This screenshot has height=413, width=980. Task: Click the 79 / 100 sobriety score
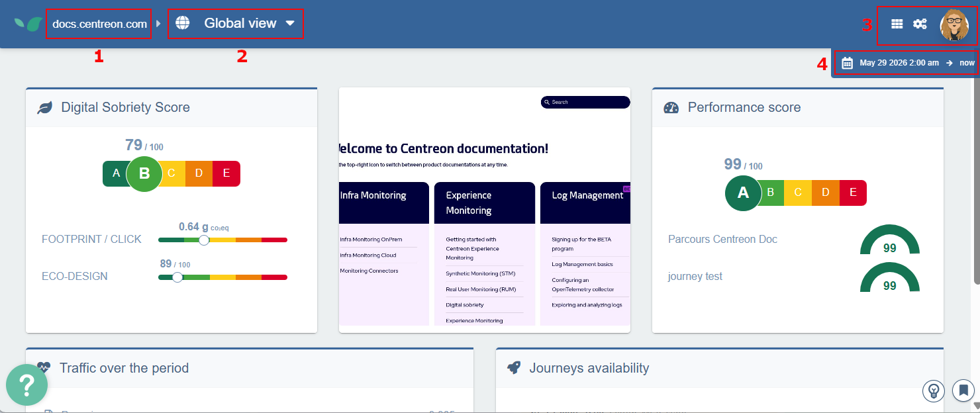(x=144, y=146)
